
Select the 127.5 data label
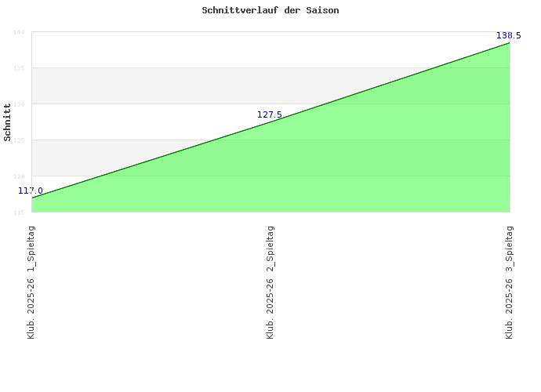coord(269,115)
